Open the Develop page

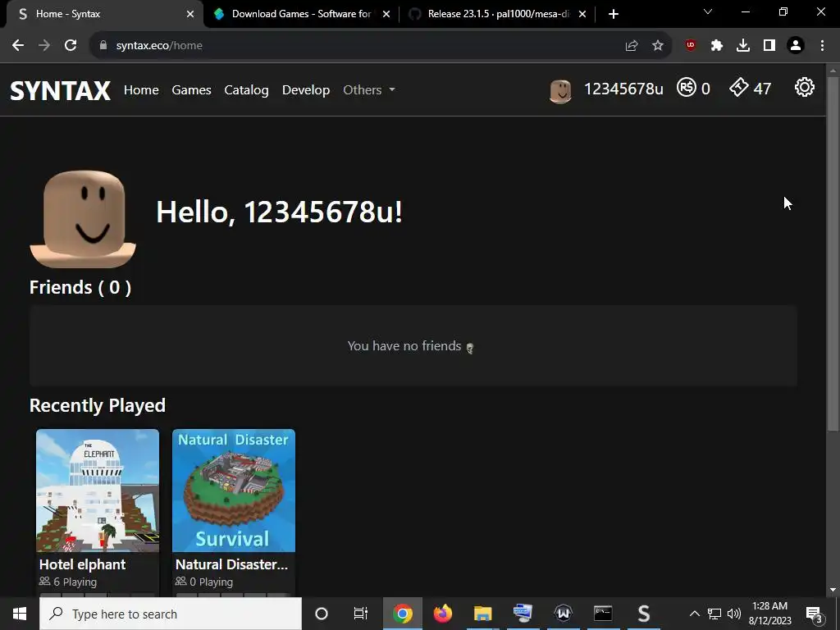click(306, 90)
